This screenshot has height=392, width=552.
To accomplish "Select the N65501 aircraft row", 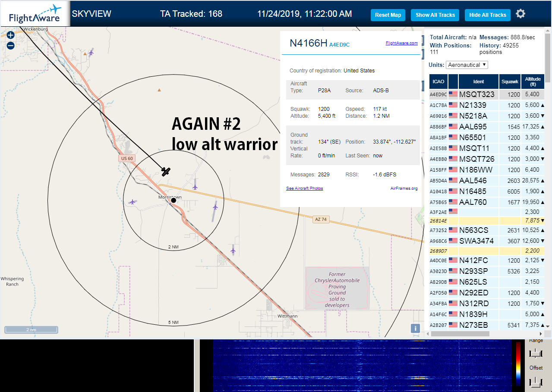I will 487,137.
